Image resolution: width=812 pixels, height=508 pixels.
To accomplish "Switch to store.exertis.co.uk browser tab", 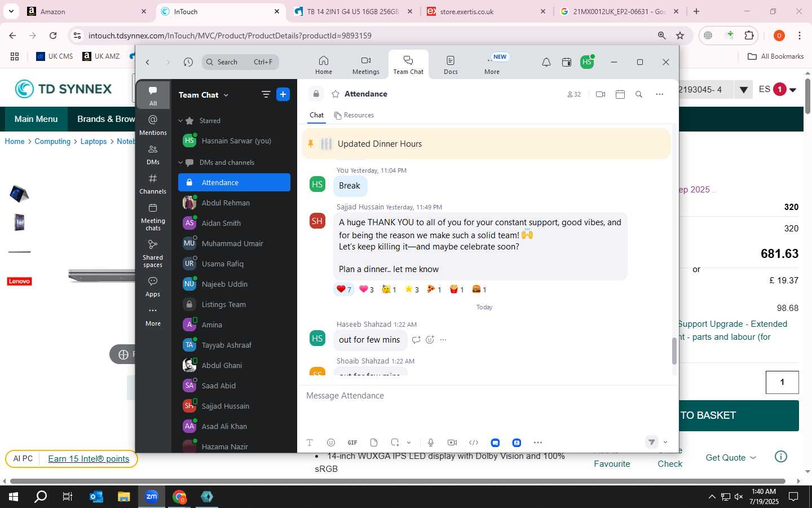I will point(486,11).
